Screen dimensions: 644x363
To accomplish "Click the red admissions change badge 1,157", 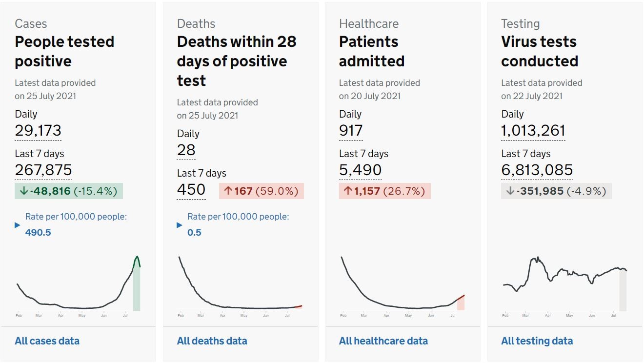I will (x=384, y=191).
